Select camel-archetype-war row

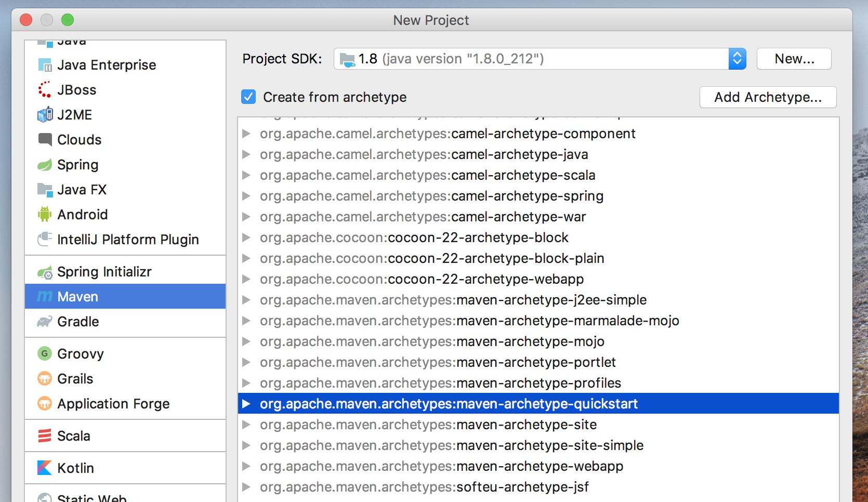coord(538,217)
